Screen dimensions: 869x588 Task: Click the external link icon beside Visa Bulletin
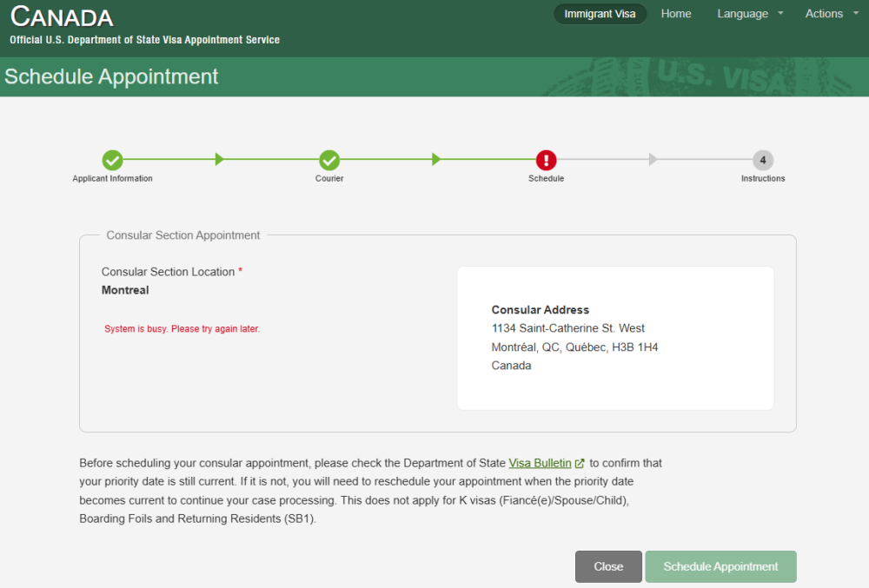[580, 464]
